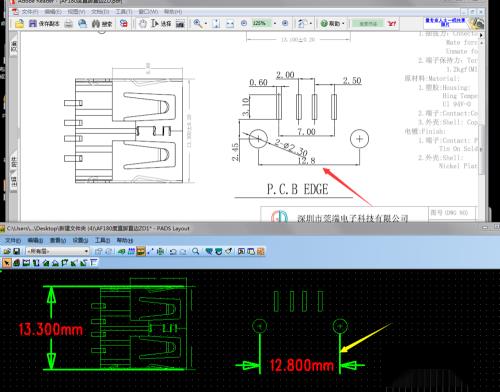
Task: Open the Tools menu in PADS Layout
Action: click(x=103, y=240)
